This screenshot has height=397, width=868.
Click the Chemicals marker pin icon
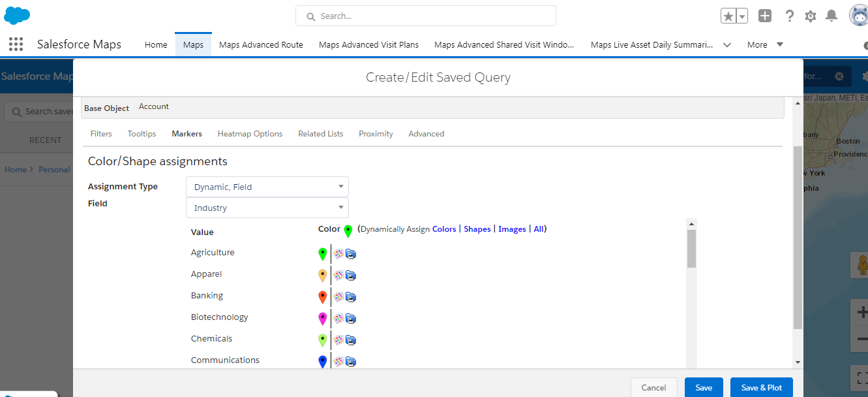(322, 340)
